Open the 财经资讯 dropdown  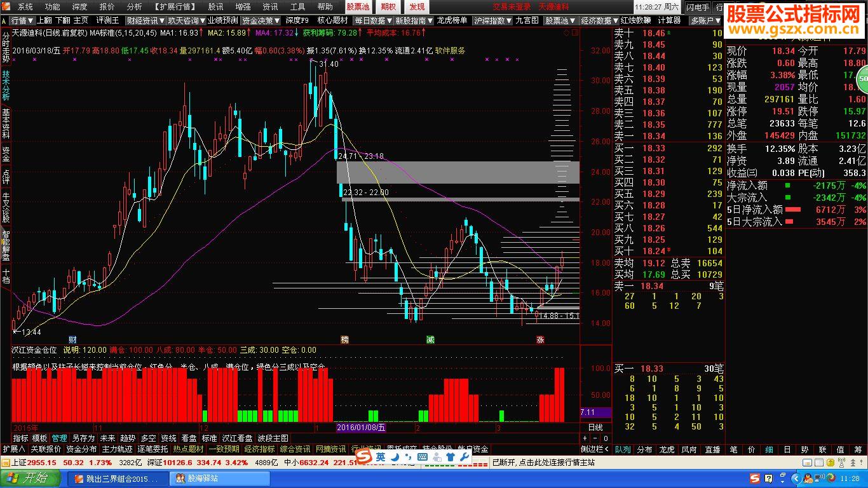(x=146, y=20)
